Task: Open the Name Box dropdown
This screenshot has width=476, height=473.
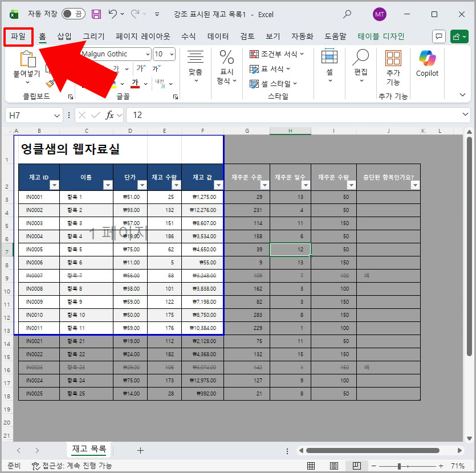Action: click(56, 115)
